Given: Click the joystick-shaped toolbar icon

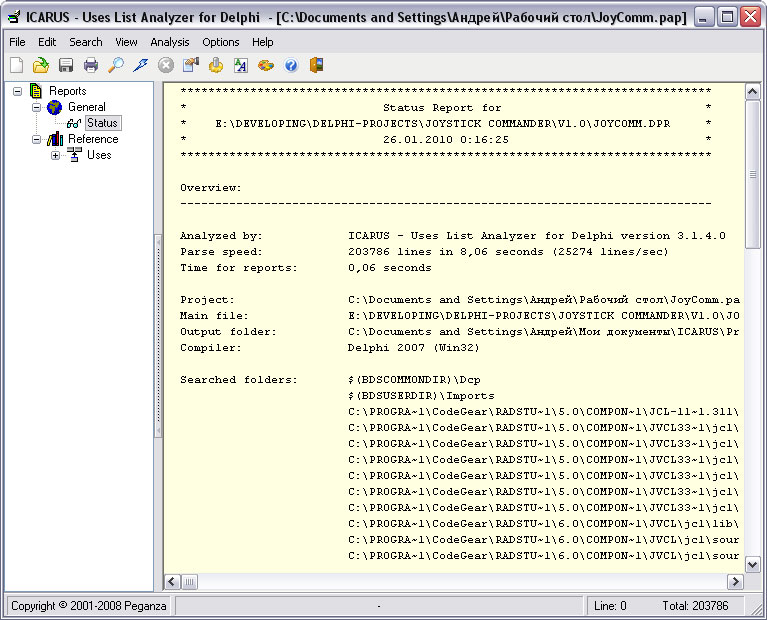Looking at the screenshot, I should 216,65.
